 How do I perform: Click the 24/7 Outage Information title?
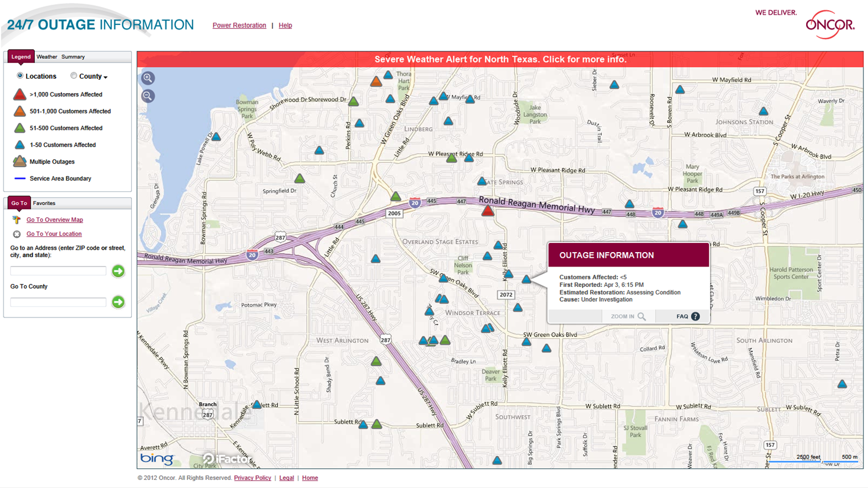click(x=100, y=25)
